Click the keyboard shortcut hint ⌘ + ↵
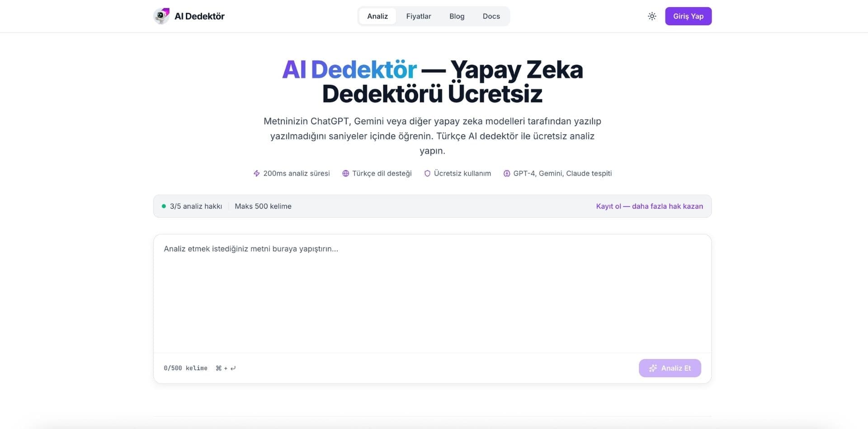This screenshot has width=868, height=429. 226,368
